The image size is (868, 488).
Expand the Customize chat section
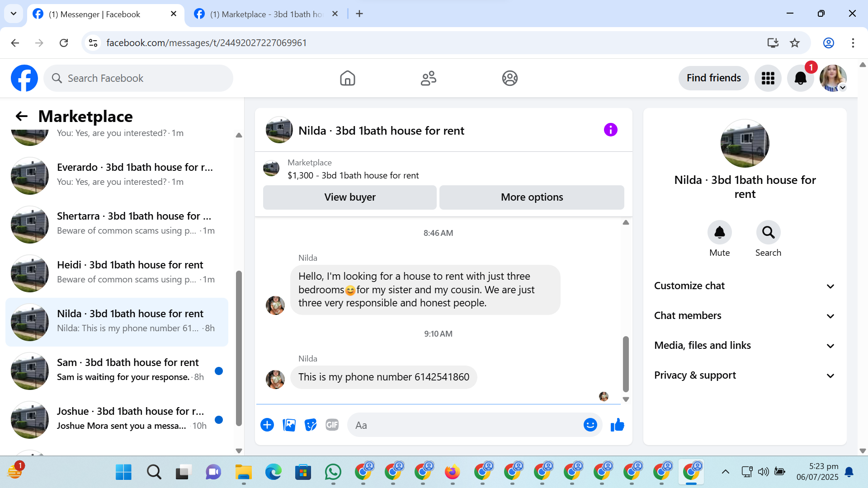point(745,286)
